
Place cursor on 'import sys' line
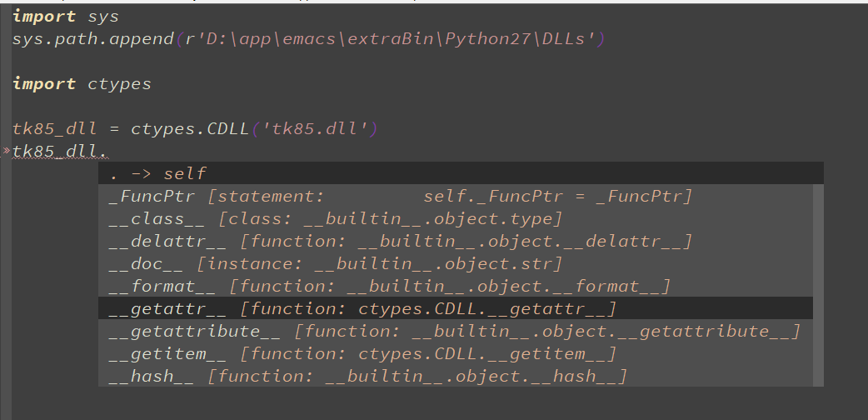(66, 17)
